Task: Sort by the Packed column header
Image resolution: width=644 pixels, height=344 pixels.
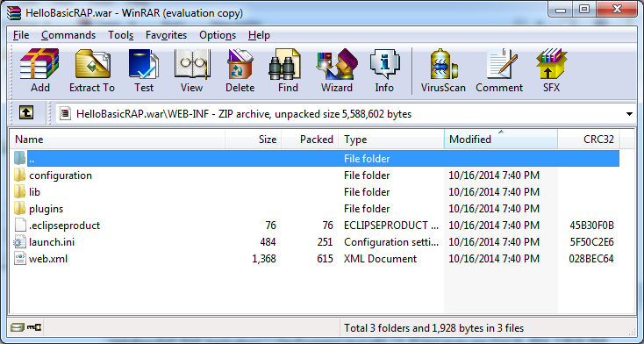Action: coord(310,140)
